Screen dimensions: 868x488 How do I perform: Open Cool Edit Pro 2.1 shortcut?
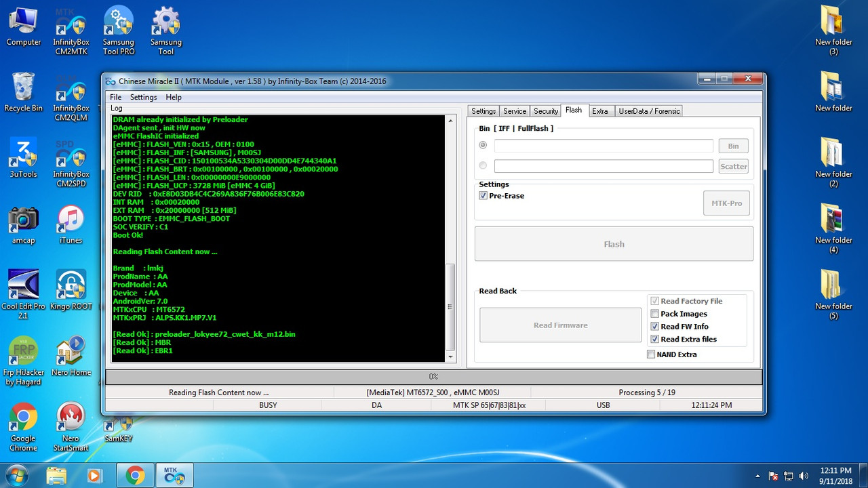[x=23, y=296]
